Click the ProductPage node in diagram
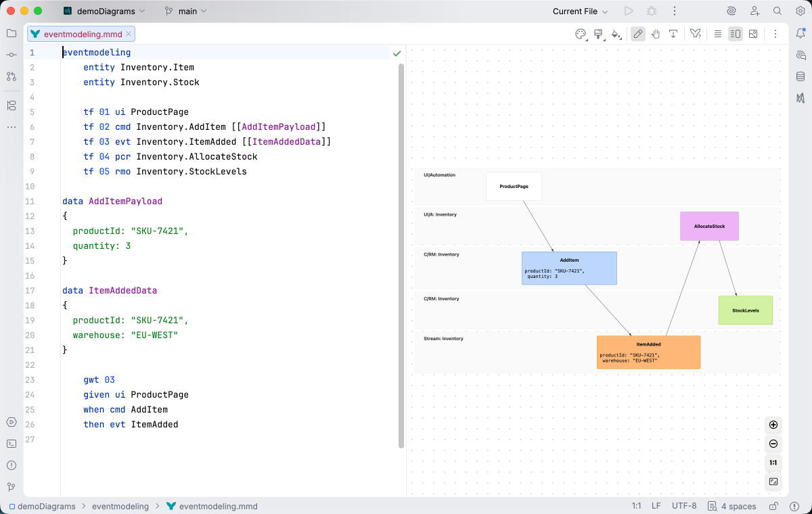This screenshot has width=812, height=514. [x=514, y=186]
